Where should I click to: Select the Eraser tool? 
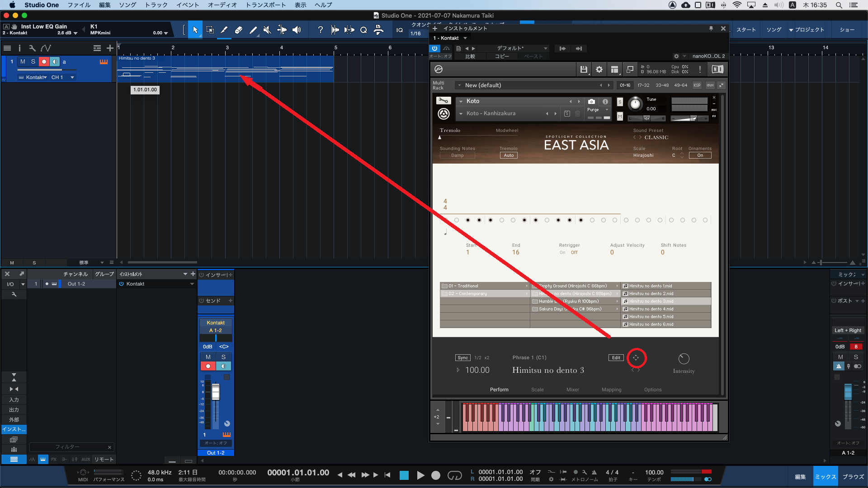(x=239, y=30)
